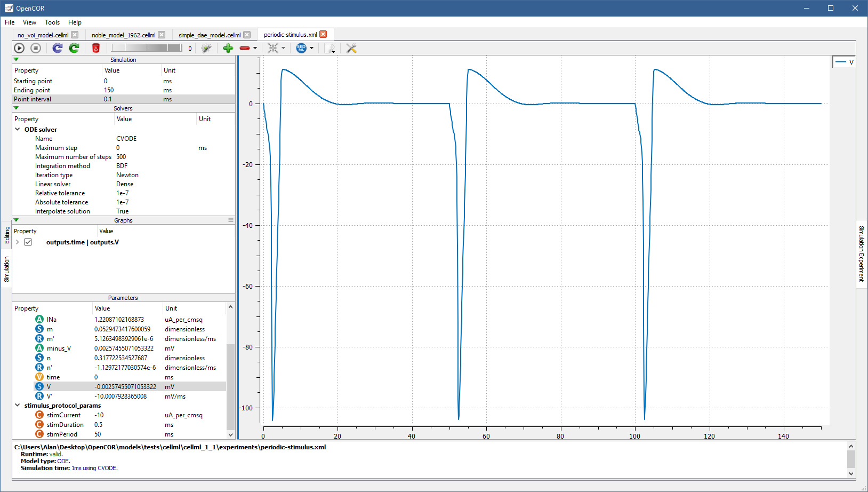Click the green reset all parameters icon
This screenshot has height=492, width=868.
coord(74,48)
